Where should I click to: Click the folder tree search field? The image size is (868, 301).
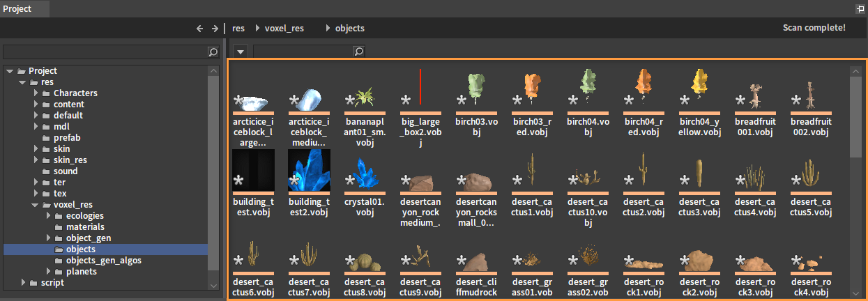click(105, 52)
